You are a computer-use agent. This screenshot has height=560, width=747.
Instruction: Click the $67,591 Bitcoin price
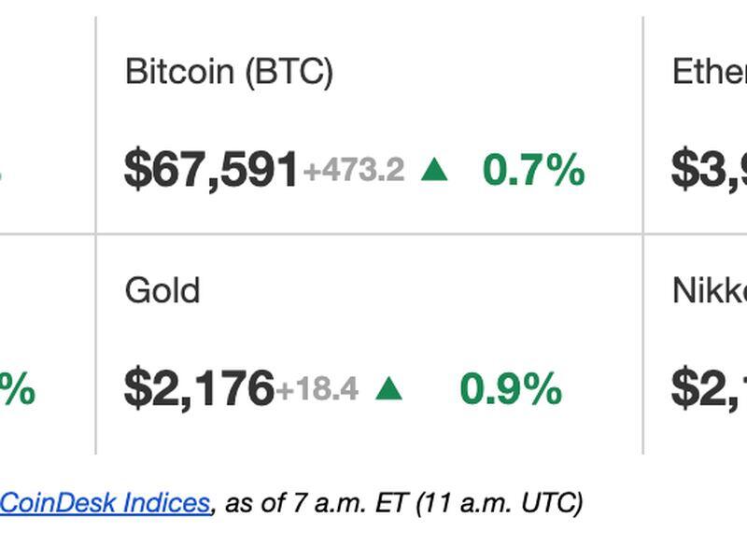211,170
